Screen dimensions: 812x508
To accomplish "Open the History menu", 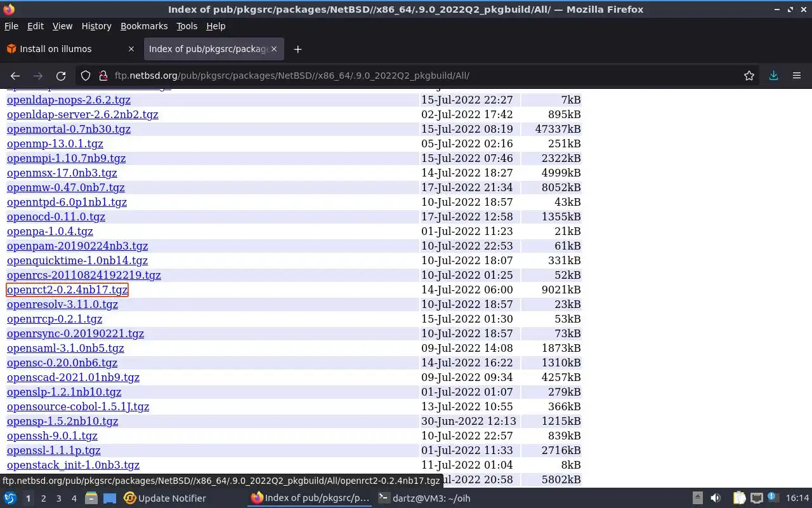I will (x=96, y=26).
